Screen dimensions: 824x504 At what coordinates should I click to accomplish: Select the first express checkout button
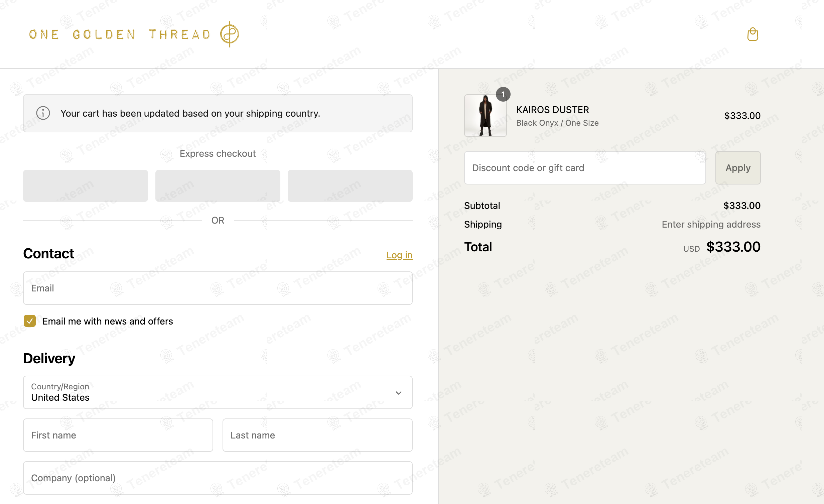pos(86,185)
